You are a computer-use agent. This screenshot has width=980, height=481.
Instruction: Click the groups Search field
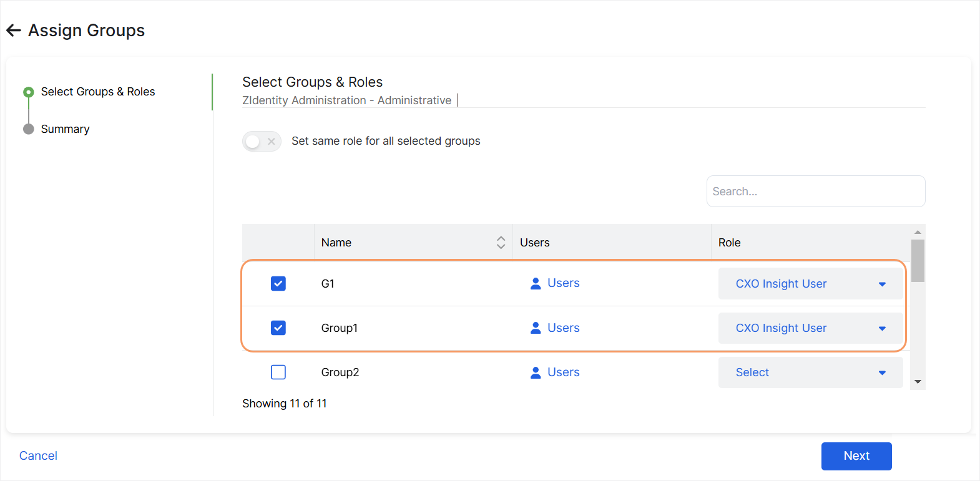pyautogui.click(x=815, y=192)
